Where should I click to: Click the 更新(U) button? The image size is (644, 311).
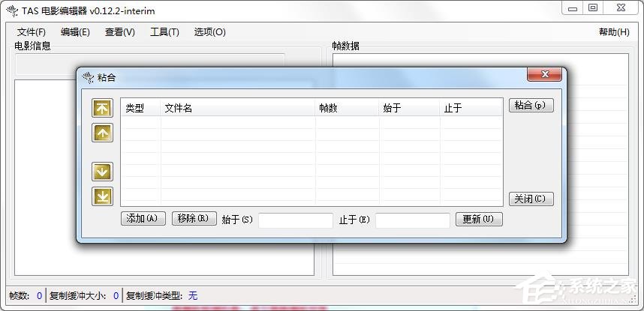click(479, 220)
